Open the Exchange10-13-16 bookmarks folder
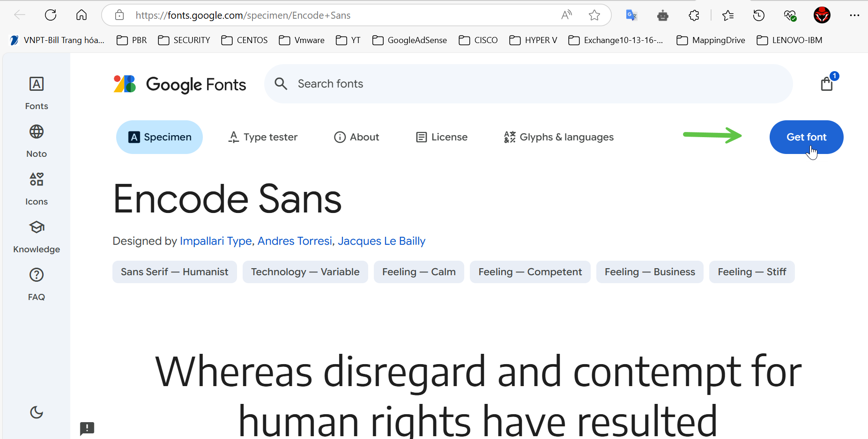This screenshot has width=868, height=439. (x=616, y=40)
